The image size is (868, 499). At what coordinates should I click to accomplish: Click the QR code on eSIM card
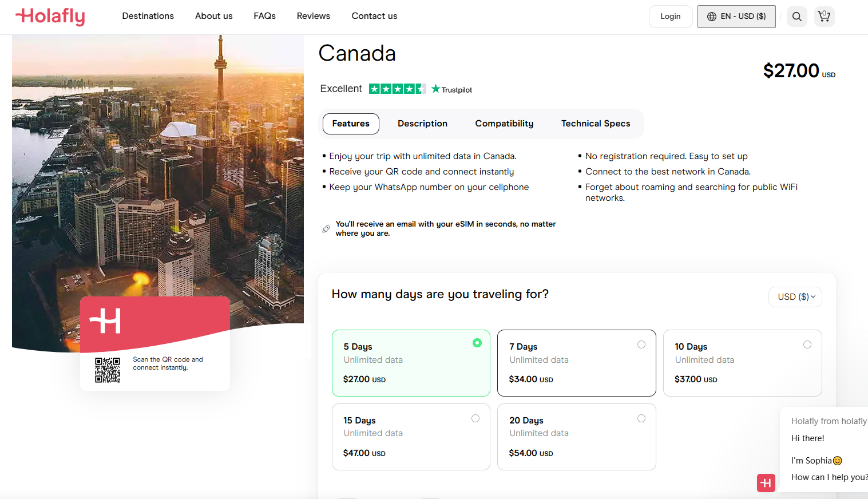(x=108, y=370)
